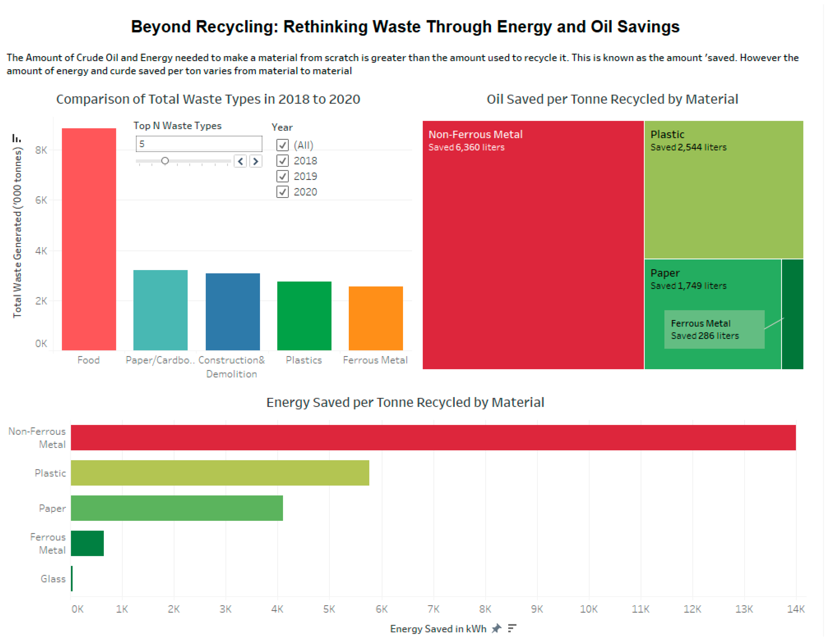This screenshot has height=643, width=840.
Task: Disable the 2020 year checkbox
Action: (282, 192)
